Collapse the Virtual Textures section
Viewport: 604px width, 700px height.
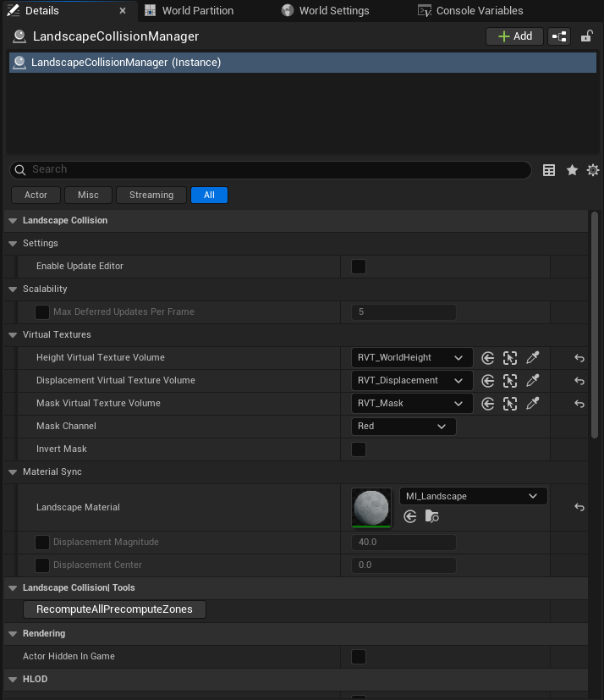[13, 335]
